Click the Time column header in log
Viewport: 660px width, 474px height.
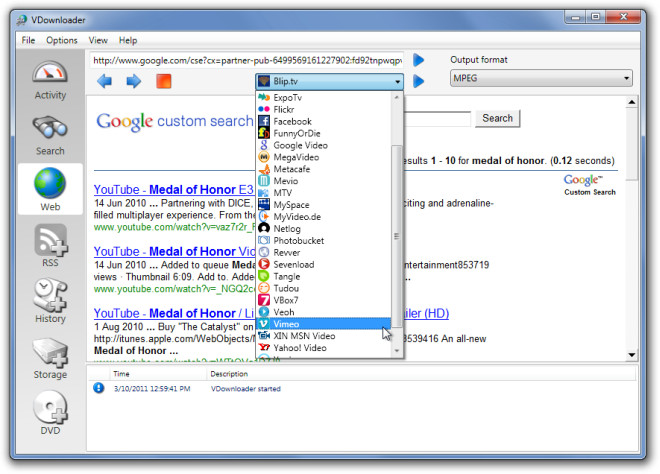click(x=158, y=374)
